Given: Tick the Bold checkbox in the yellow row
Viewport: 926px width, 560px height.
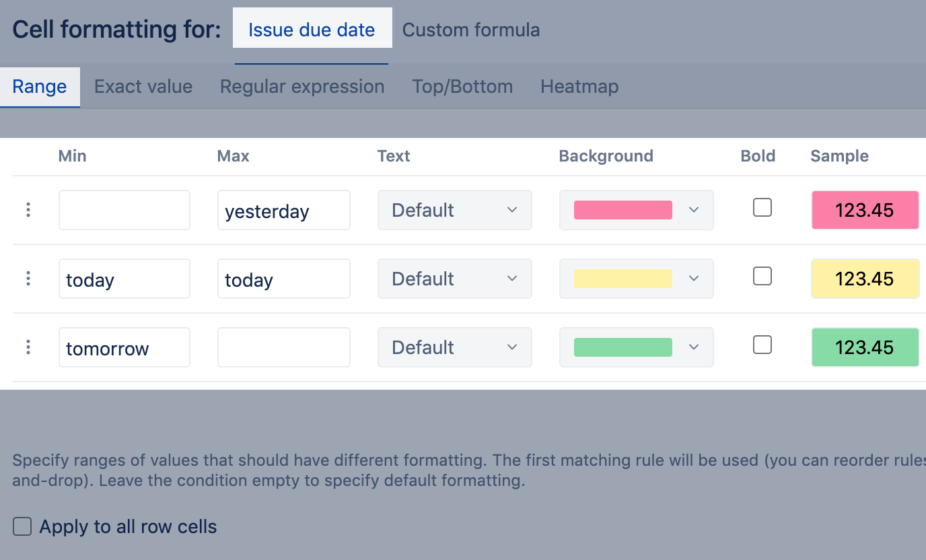Looking at the screenshot, I should pyautogui.click(x=762, y=277).
